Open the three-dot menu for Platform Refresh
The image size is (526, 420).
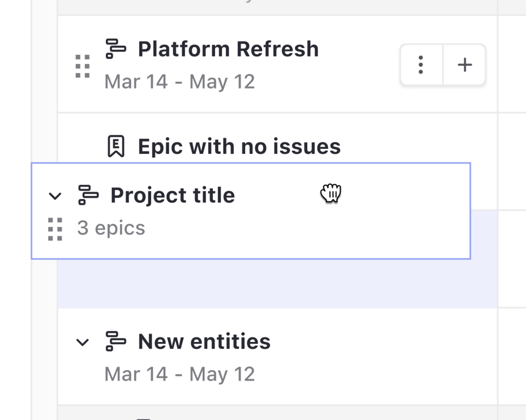pos(421,64)
